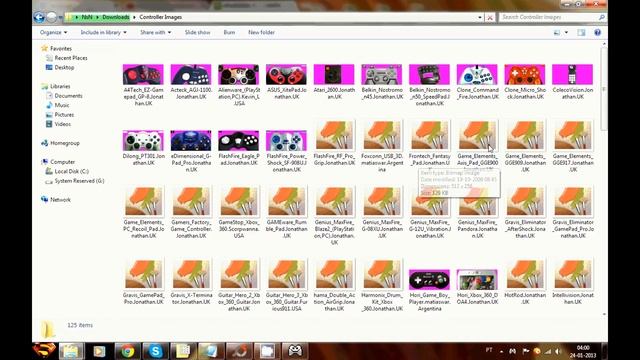
Task: Open the Include in library dropdown
Action: click(x=103, y=32)
